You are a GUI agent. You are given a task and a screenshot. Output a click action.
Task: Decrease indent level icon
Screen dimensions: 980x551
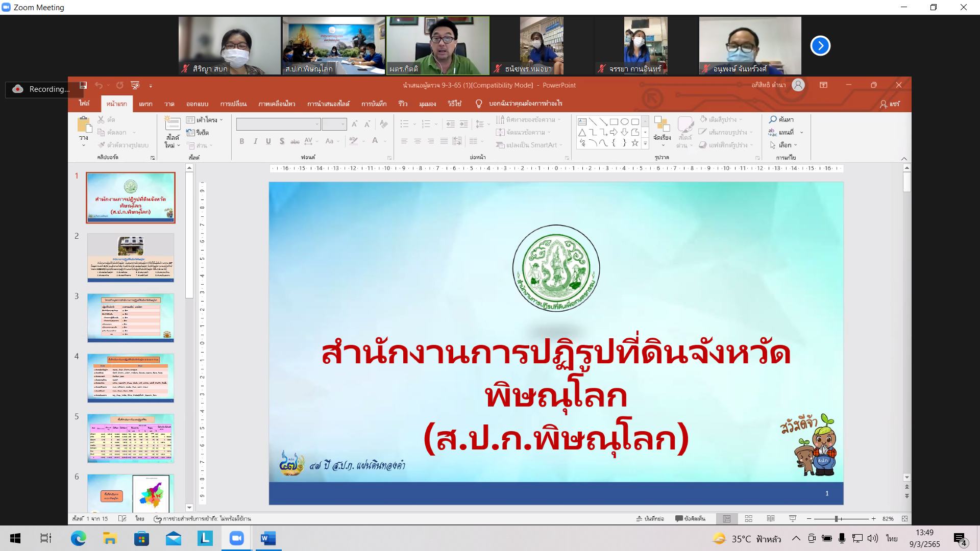coord(450,124)
